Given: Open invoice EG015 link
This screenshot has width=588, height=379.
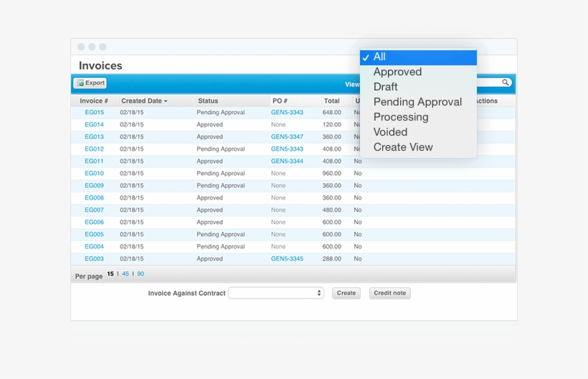Looking at the screenshot, I should 94,113.
